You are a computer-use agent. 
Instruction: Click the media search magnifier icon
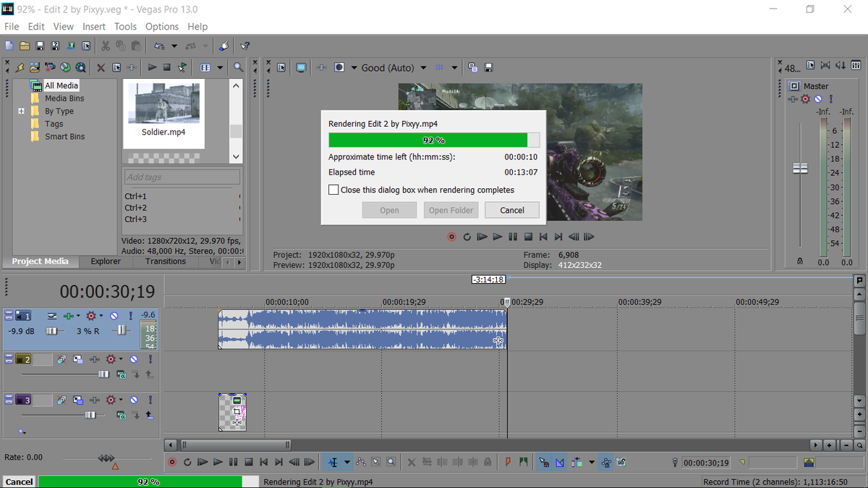[238, 67]
